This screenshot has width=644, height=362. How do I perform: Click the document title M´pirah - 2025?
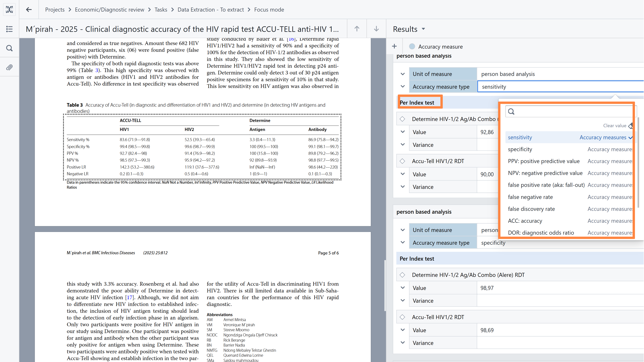(x=182, y=29)
